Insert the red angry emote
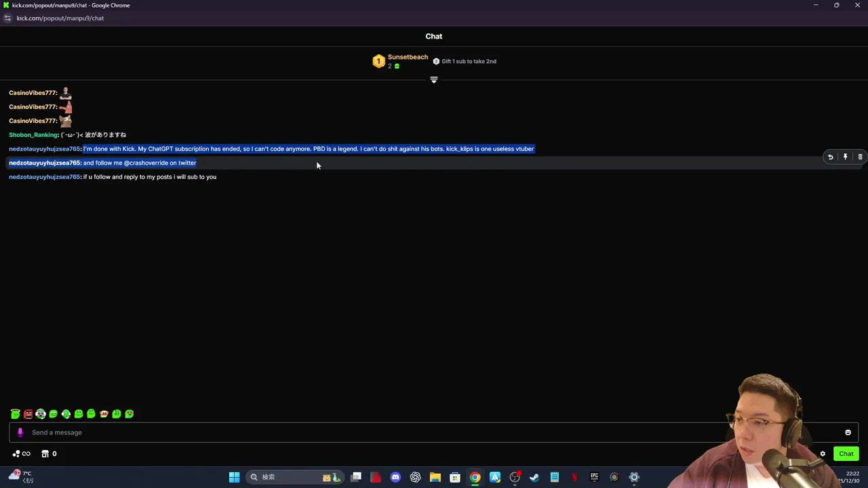868x488 pixels. (x=28, y=413)
